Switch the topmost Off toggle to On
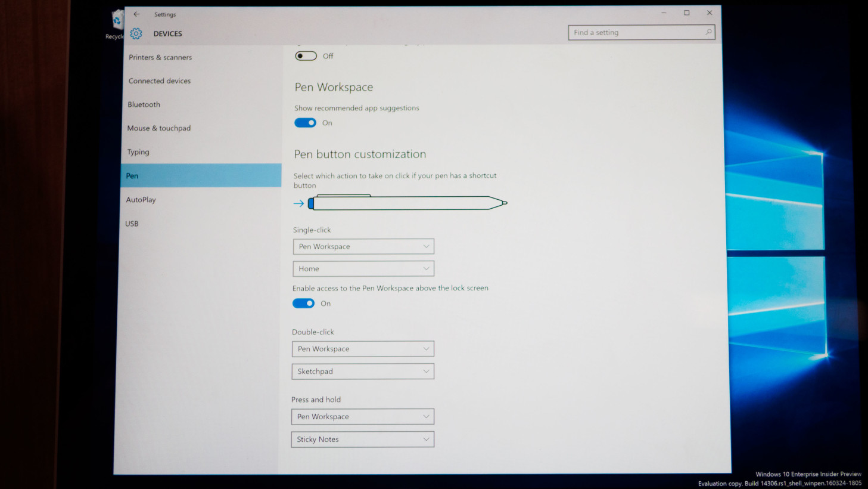This screenshot has height=489, width=868. pyautogui.click(x=306, y=55)
